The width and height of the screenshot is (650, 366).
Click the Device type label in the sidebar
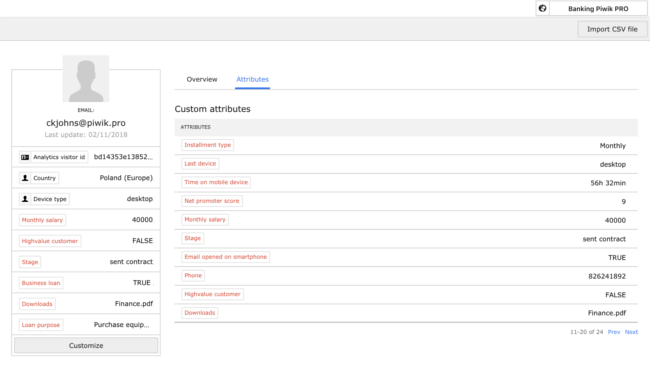pos(50,199)
